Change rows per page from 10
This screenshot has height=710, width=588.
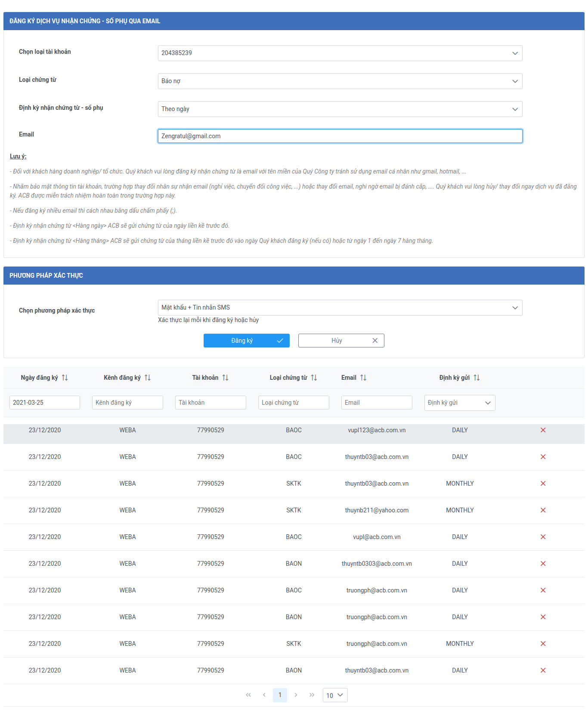pos(335,695)
